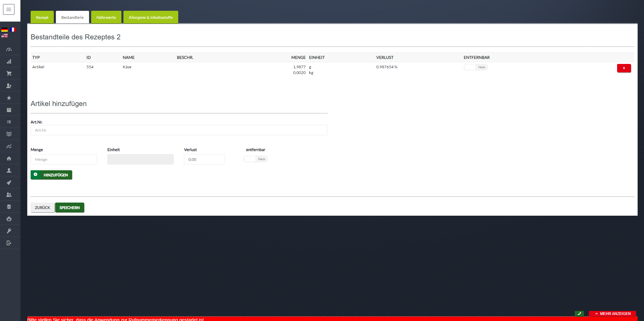Click the Mehr Anzeigen button
644x321 pixels.
(612, 314)
